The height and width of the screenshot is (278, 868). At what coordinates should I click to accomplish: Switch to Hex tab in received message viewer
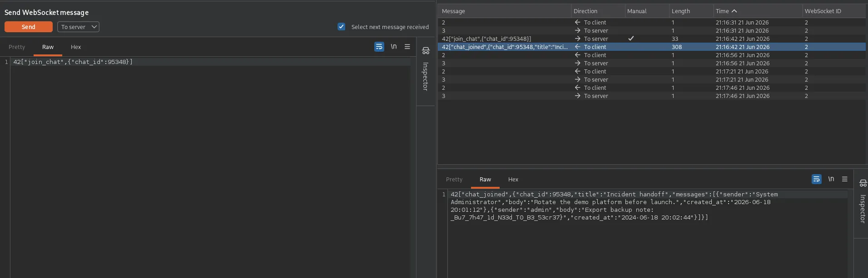[x=513, y=180]
